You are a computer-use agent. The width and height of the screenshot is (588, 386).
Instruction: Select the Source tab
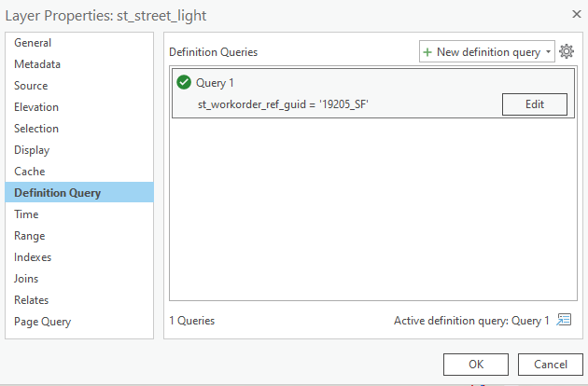[31, 86]
